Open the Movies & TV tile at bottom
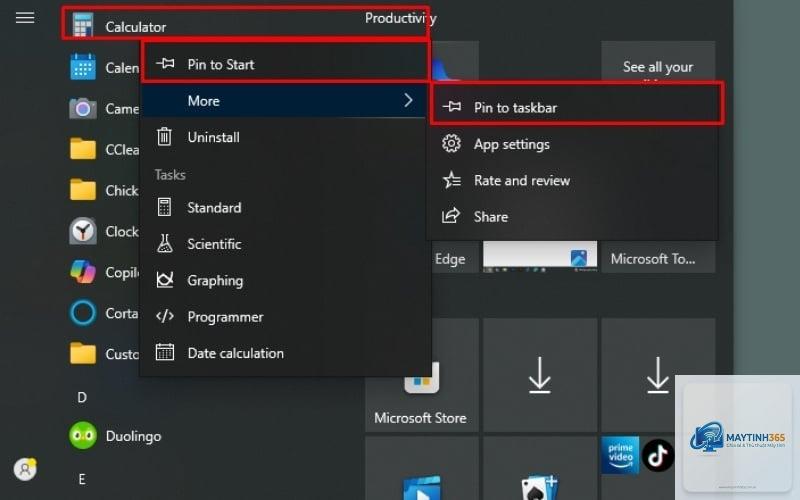Viewport: 800px width, 500px height. [x=421, y=468]
